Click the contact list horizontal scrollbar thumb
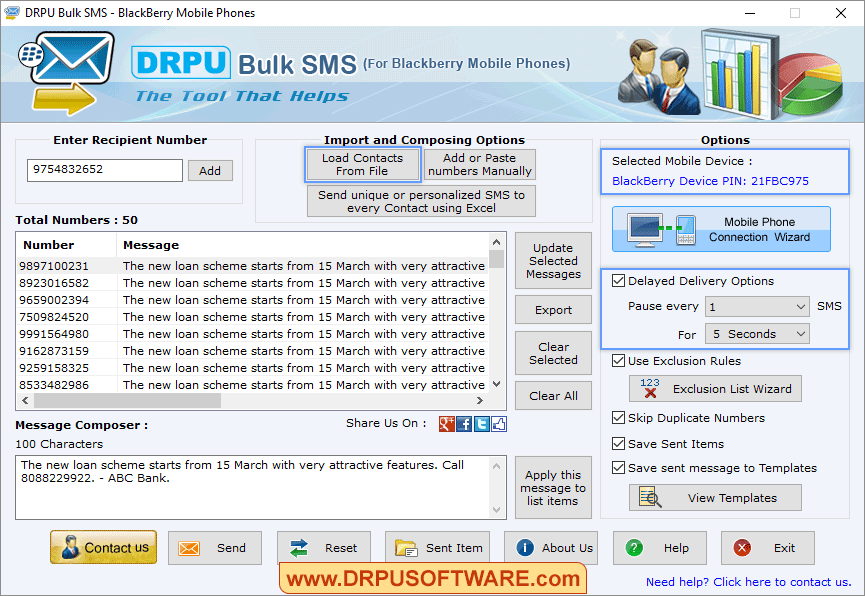Image resolution: width=865 pixels, height=596 pixels. point(127,401)
